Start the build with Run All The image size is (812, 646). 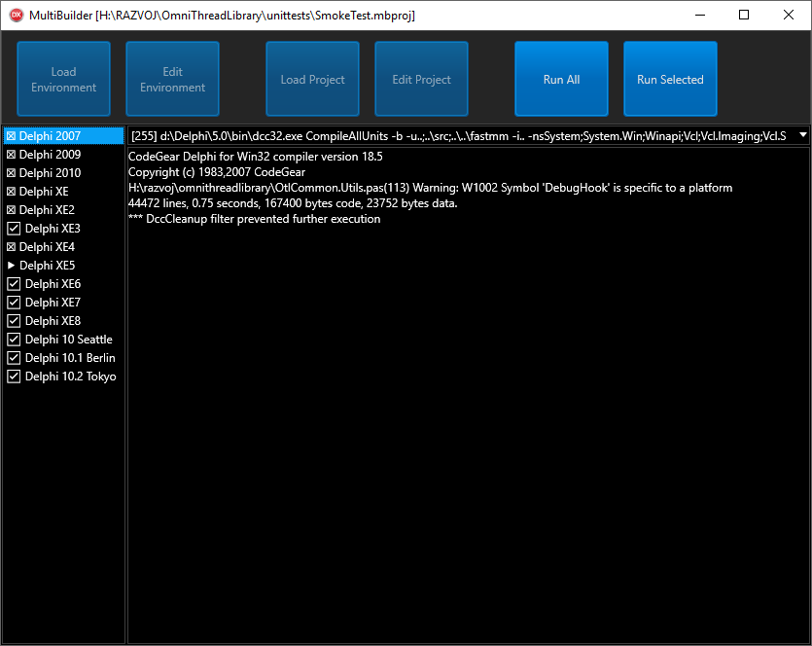[x=561, y=79]
